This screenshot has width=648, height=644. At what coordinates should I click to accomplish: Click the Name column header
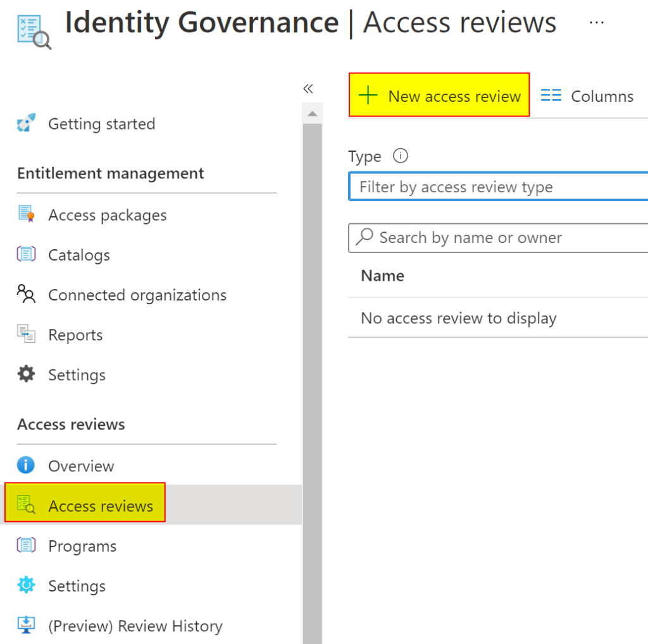click(382, 276)
